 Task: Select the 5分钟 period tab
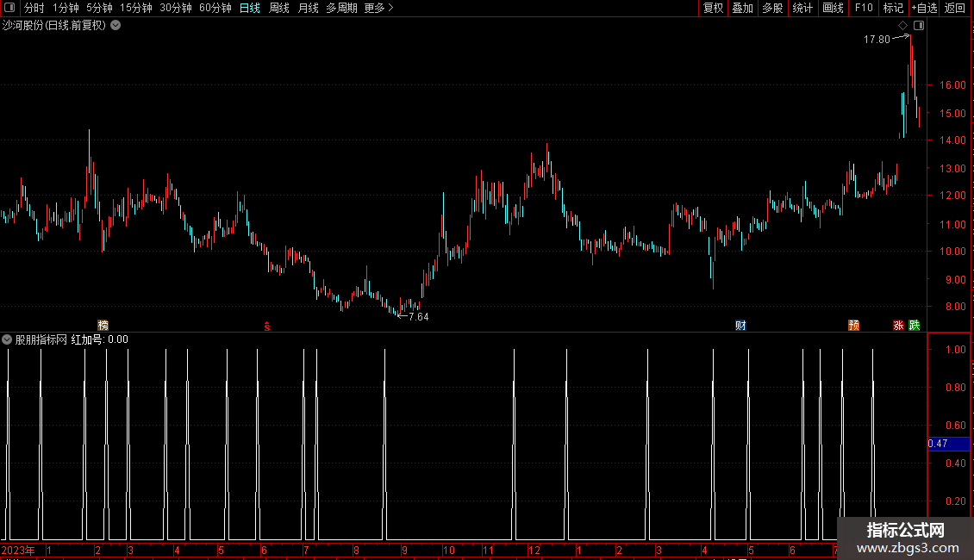(99, 8)
